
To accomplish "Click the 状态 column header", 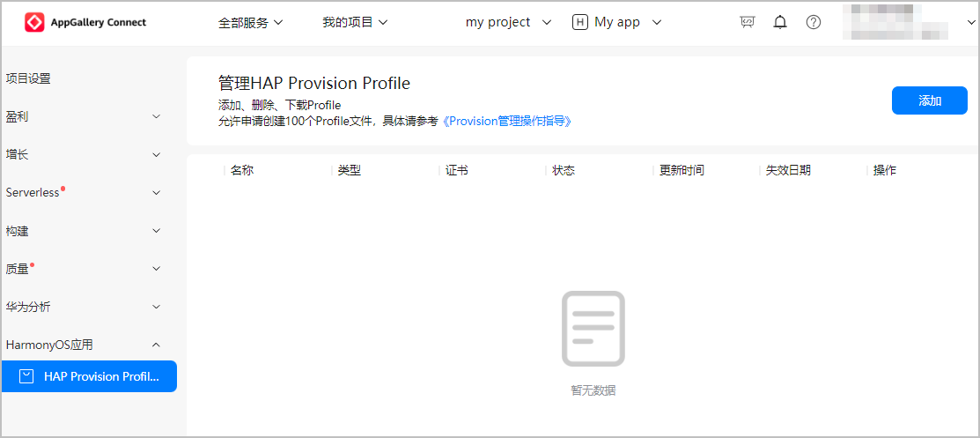I will point(564,170).
